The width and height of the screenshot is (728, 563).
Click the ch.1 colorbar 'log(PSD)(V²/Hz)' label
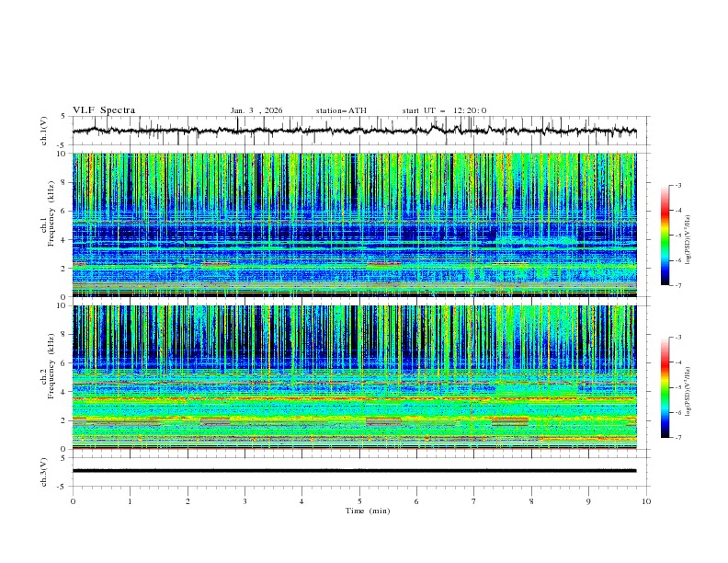coord(688,240)
